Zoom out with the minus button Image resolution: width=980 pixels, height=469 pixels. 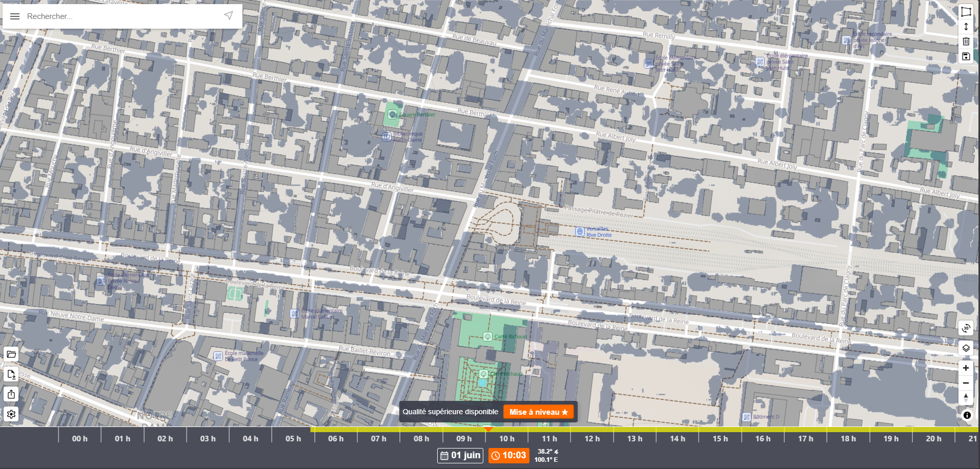(x=966, y=383)
